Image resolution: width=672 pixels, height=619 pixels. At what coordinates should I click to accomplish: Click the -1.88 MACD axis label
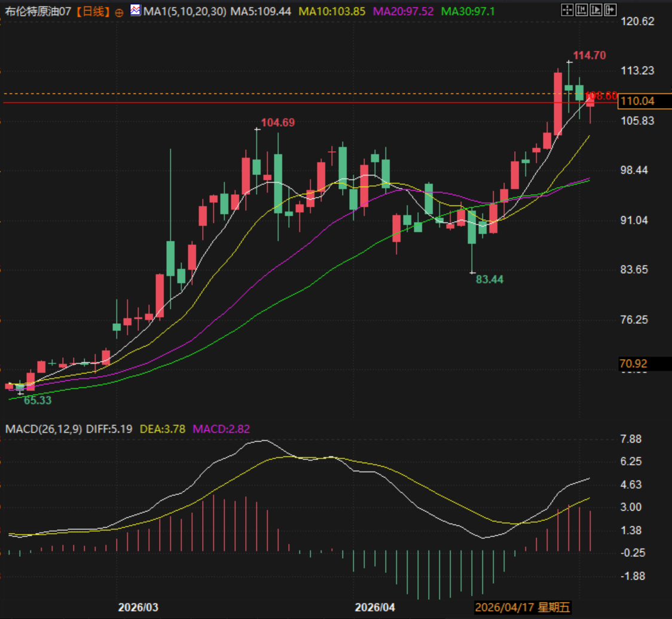633,576
